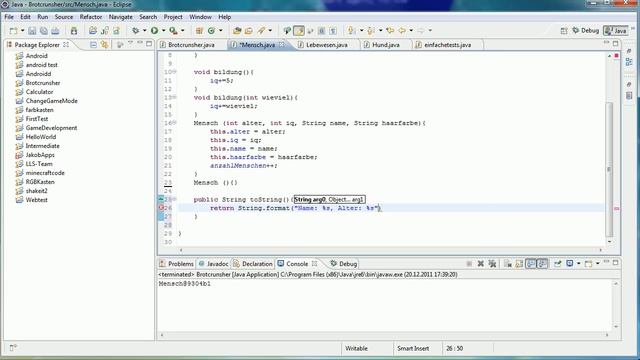
Task: Click the New Java Class icon
Action: [211, 31]
